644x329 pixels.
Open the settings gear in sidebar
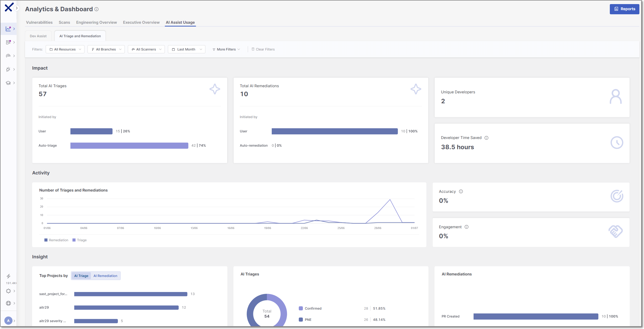pyautogui.click(x=8, y=291)
